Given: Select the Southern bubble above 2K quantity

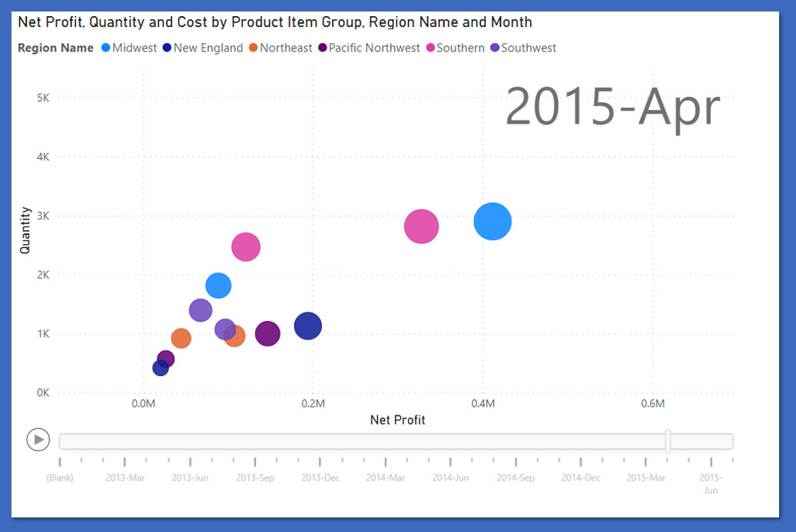Looking at the screenshot, I should tap(246, 246).
